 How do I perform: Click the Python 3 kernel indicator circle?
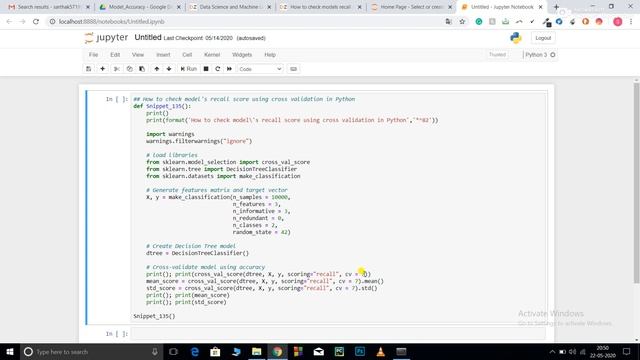coord(553,55)
